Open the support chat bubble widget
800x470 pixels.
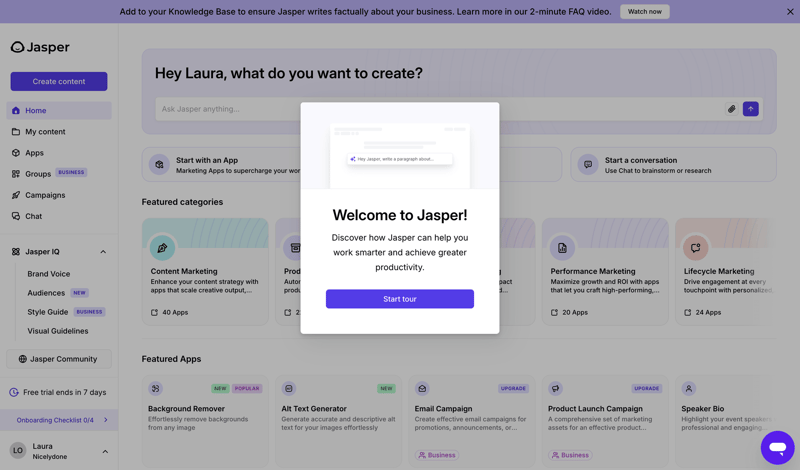click(778, 448)
